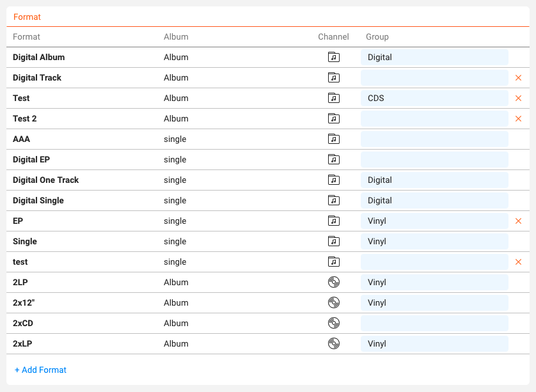Click the channel icon in lowercase test row

click(334, 262)
